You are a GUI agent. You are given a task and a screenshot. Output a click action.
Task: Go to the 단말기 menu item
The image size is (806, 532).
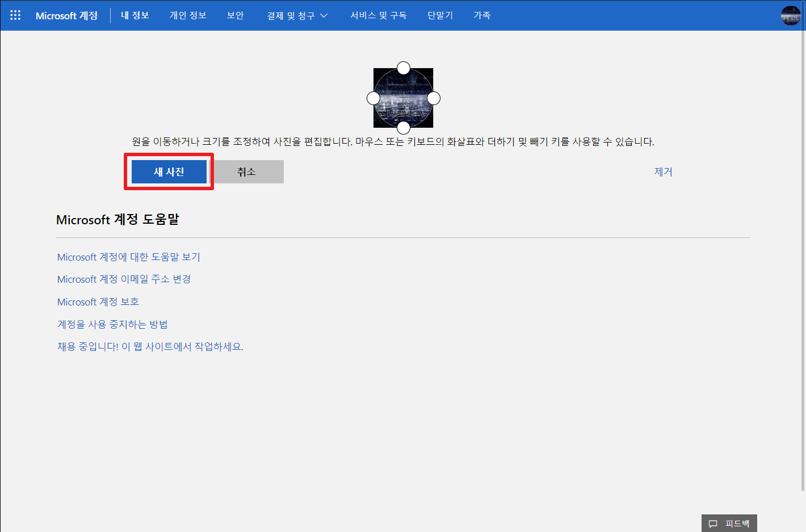click(x=440, y=15)
